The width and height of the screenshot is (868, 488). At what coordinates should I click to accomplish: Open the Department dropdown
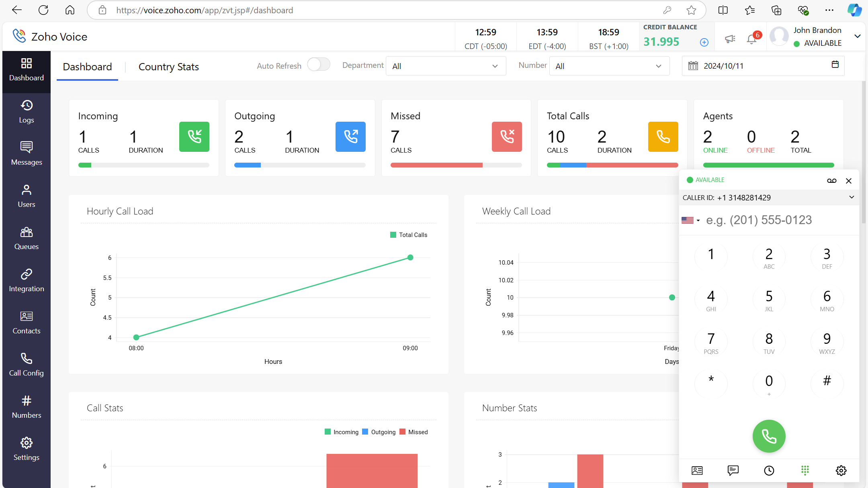(x=446, y=66)
